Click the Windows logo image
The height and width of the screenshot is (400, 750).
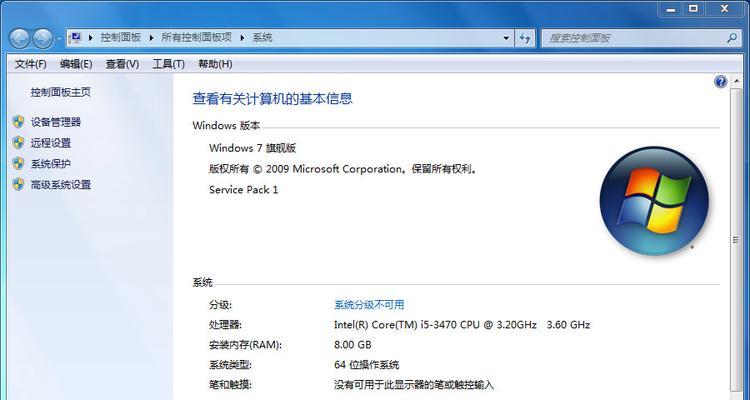pos(654,201)
